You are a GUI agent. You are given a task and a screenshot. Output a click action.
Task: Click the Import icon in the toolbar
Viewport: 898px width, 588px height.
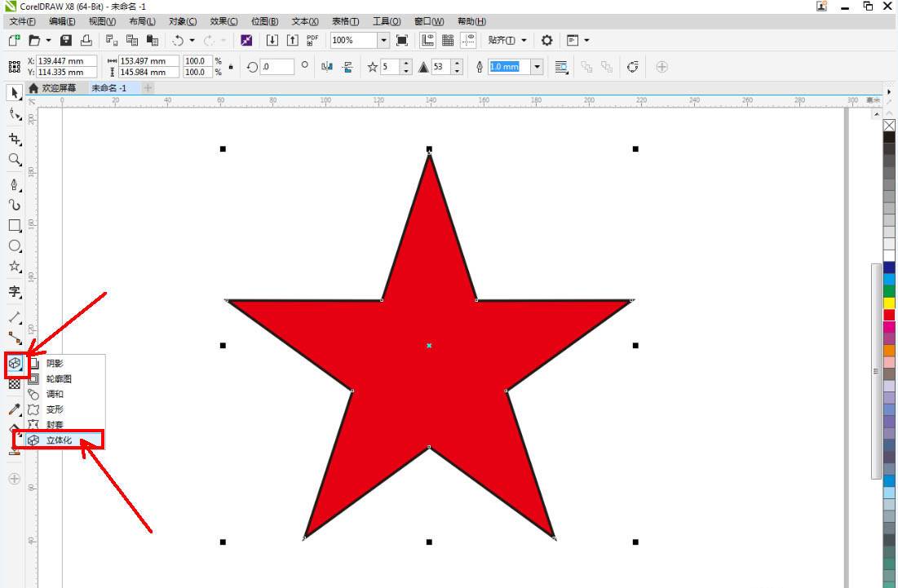click(x=272, y=40)
